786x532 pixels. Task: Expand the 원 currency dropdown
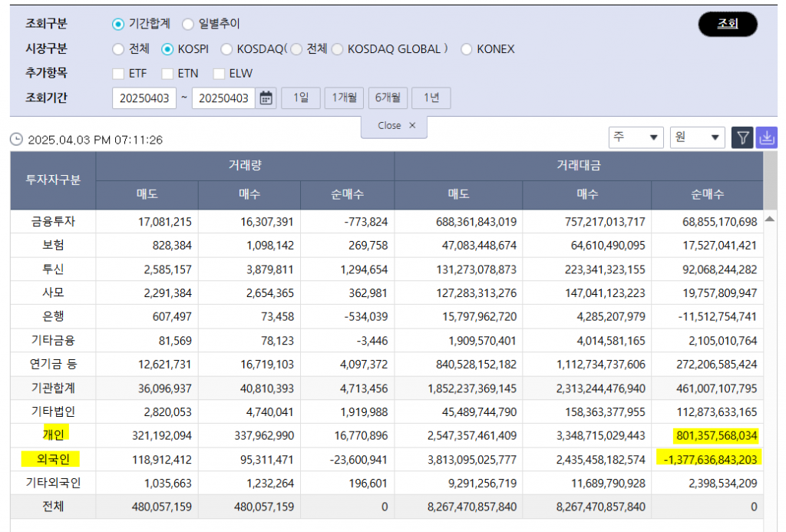pos(697,137)
